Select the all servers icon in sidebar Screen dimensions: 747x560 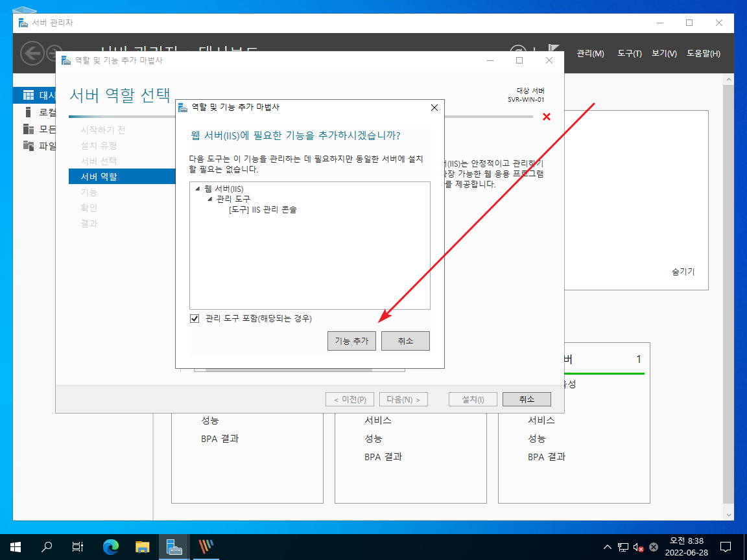pos(29,129)
